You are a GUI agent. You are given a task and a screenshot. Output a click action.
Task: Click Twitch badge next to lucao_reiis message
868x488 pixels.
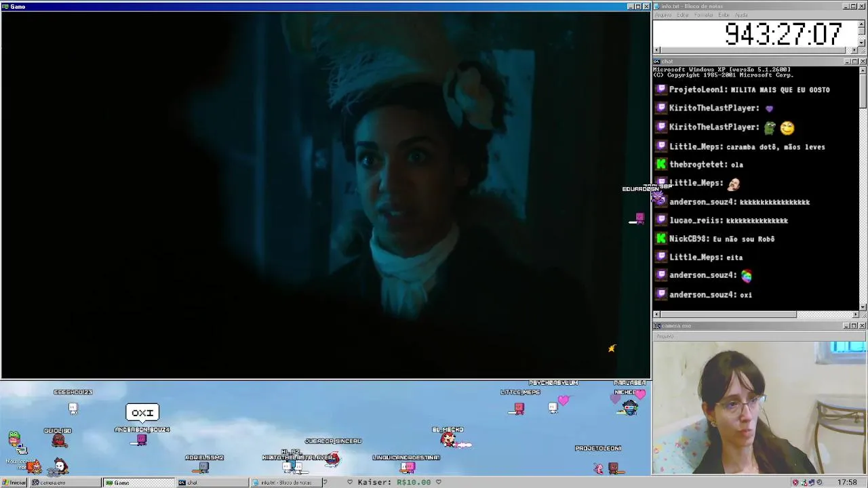(x=661, y=220)
